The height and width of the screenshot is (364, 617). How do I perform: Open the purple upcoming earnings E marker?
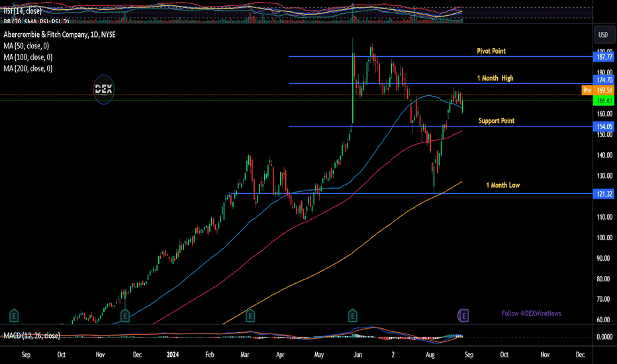[463, 316]
